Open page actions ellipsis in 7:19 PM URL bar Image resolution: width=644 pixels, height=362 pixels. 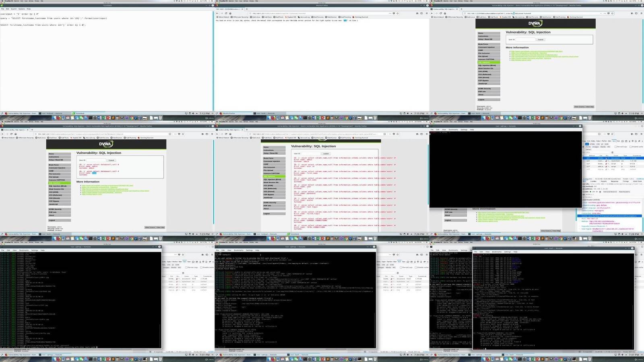click(605, 13)
